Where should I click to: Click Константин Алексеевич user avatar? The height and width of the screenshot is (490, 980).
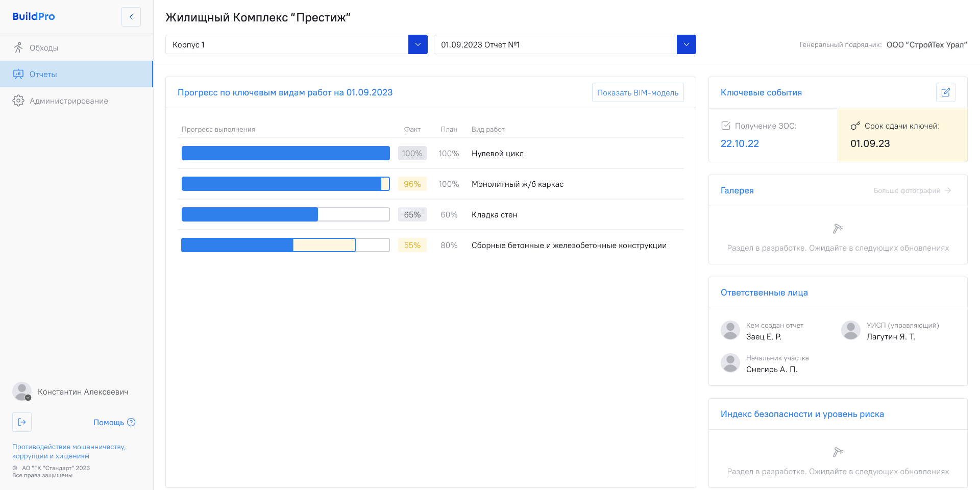click(x=22, y=391)
